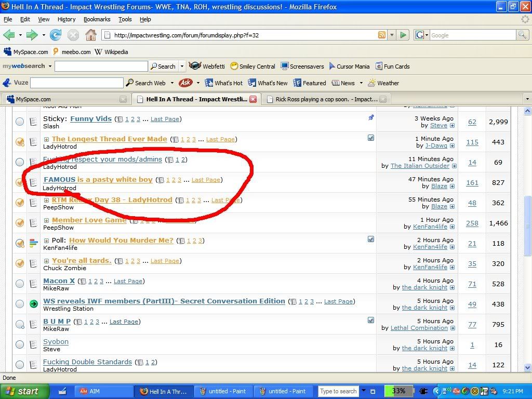Open the Funny Vids sticky thread
This screenshot has width=532, height=399.
click(x=91, y=119)
